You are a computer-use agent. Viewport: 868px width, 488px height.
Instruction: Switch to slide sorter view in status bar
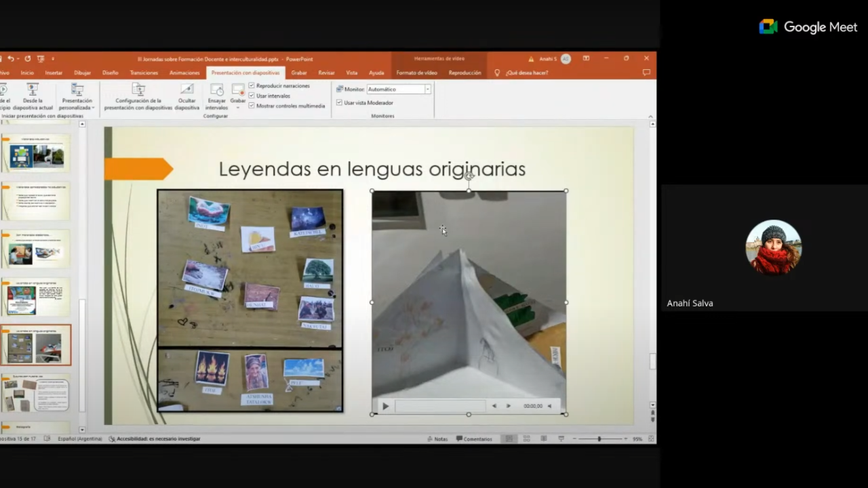[526, 439]
